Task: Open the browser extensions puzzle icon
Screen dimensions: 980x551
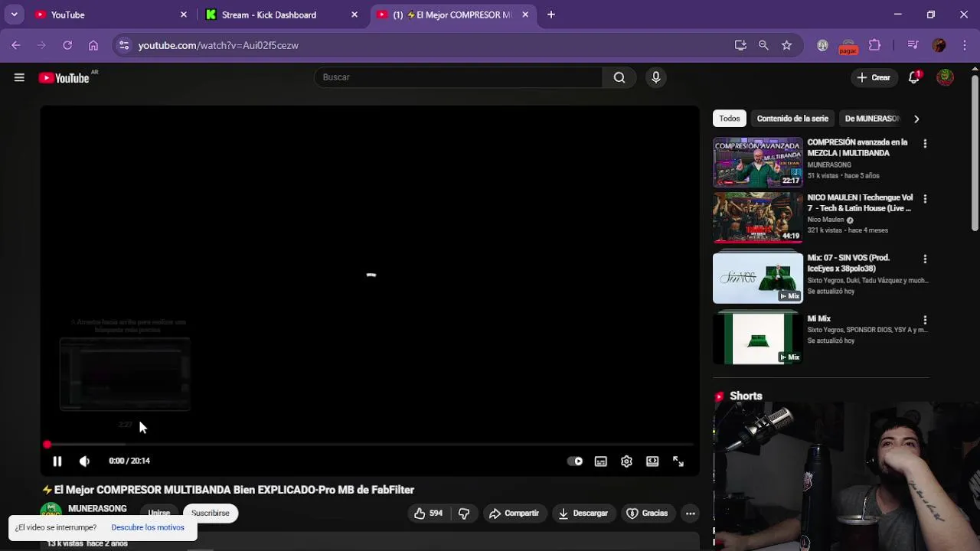Action: [874, 45]
